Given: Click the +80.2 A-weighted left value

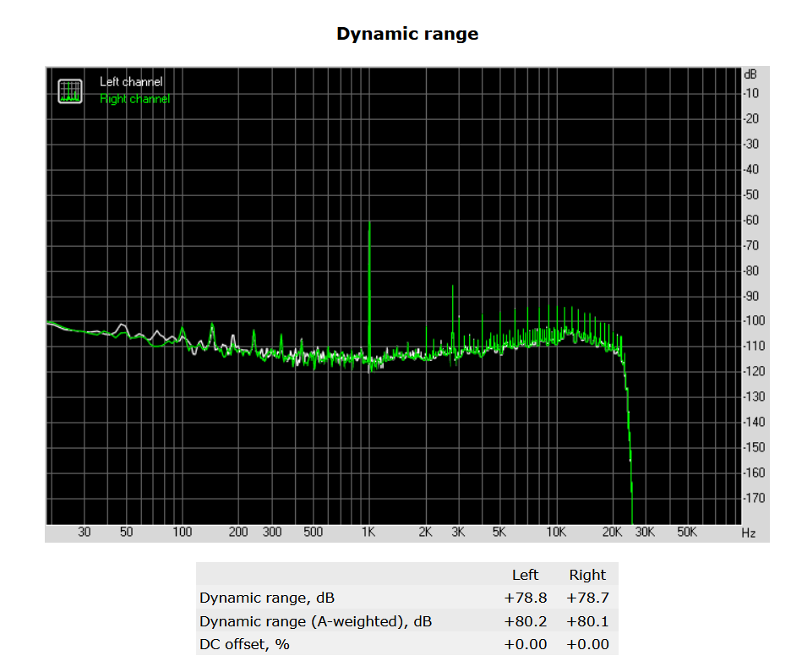Looking at the screenshot, I should point(525,621).
